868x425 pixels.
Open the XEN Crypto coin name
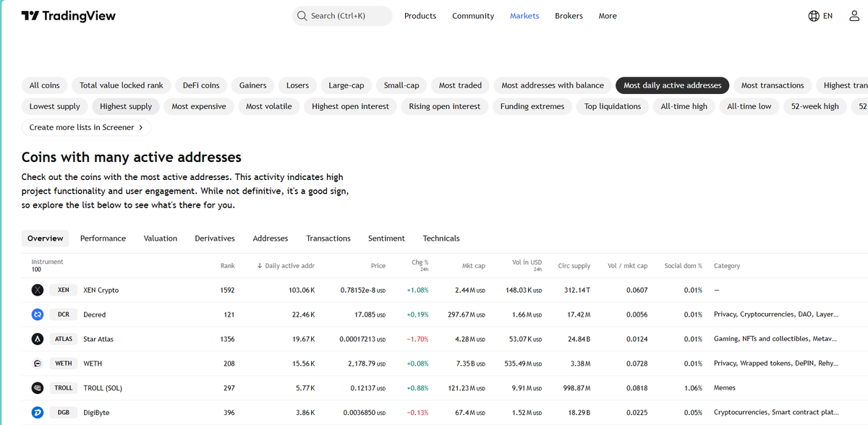(101, 290)
